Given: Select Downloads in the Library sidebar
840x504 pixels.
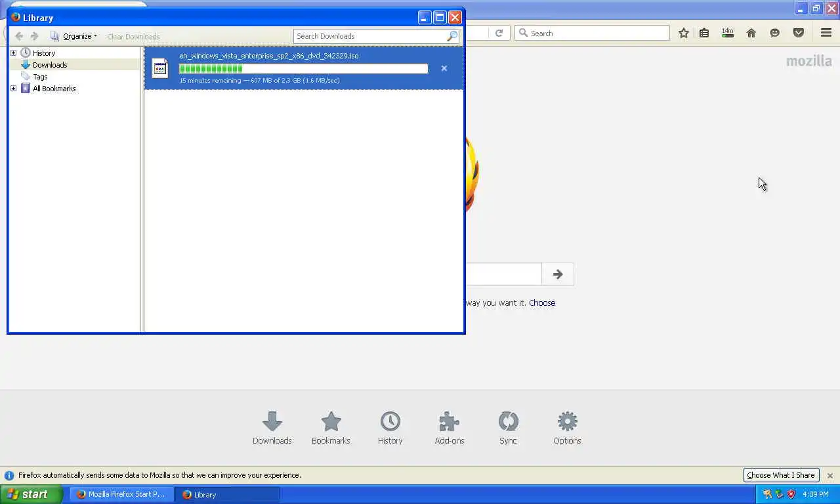Looking at the screenshot, I should [50, 65].
